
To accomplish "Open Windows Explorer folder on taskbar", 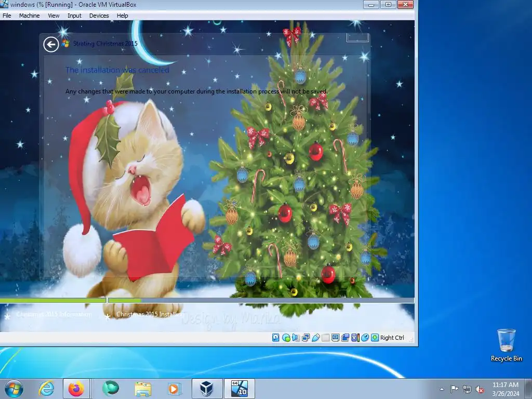I will point(143,389).
